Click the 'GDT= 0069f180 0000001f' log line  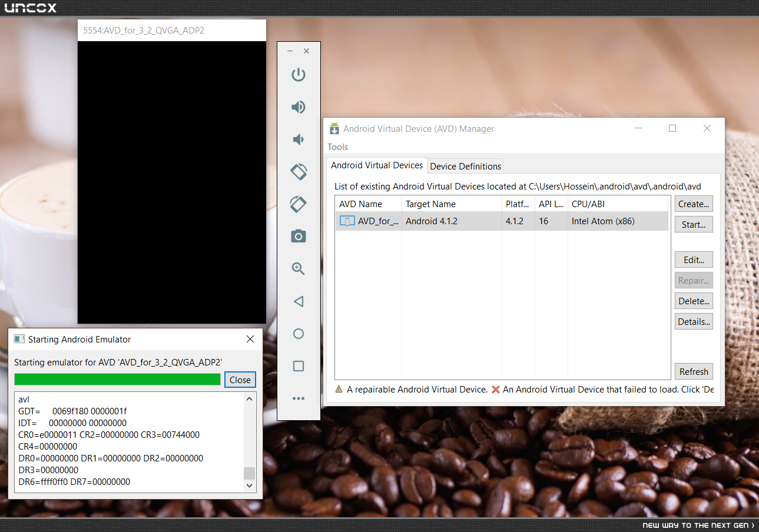tap(72, 411)
